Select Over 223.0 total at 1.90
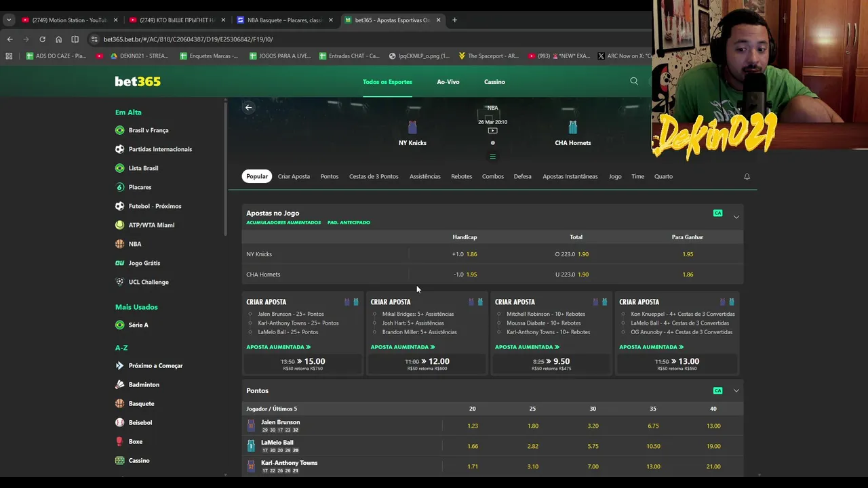 pos(576,254)
